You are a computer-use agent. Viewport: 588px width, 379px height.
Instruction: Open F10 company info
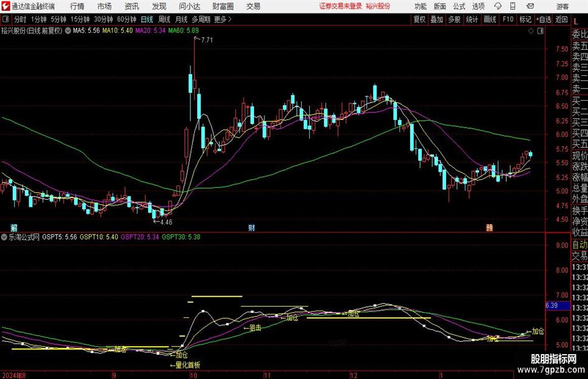pos(508,19)
